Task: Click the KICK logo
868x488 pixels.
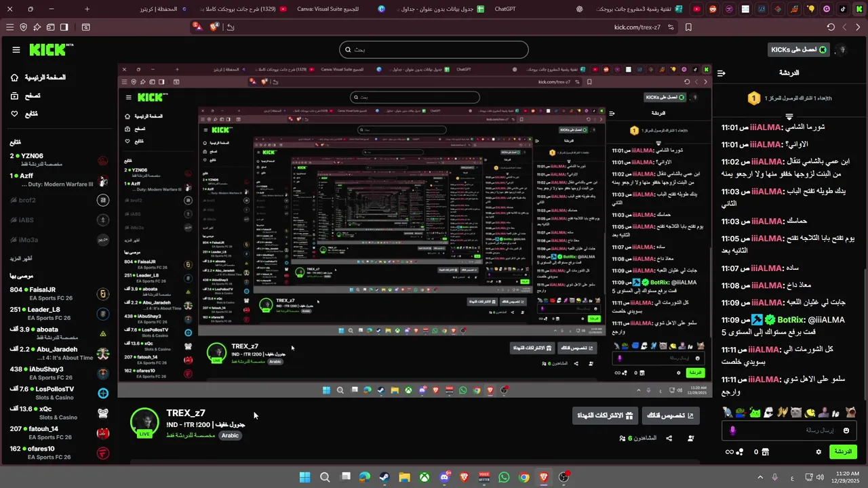Action: (x=51, y=49)
